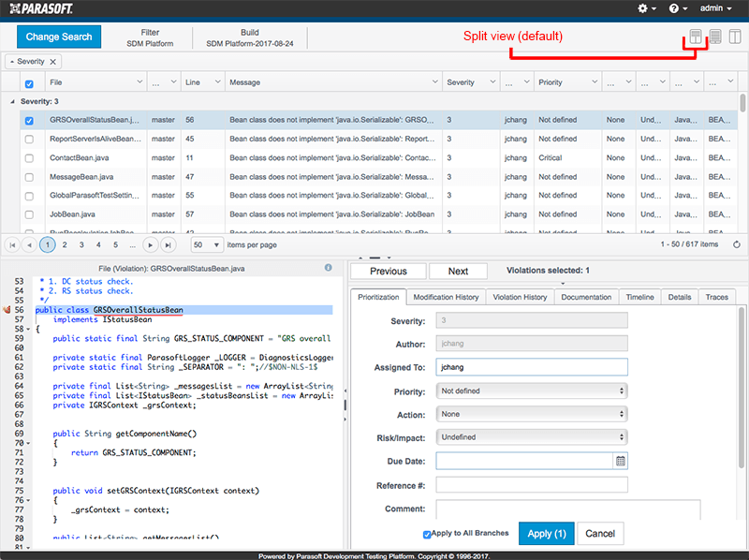Open the admin user menu
Screen dimensions: 749x560
click(715, 8)
